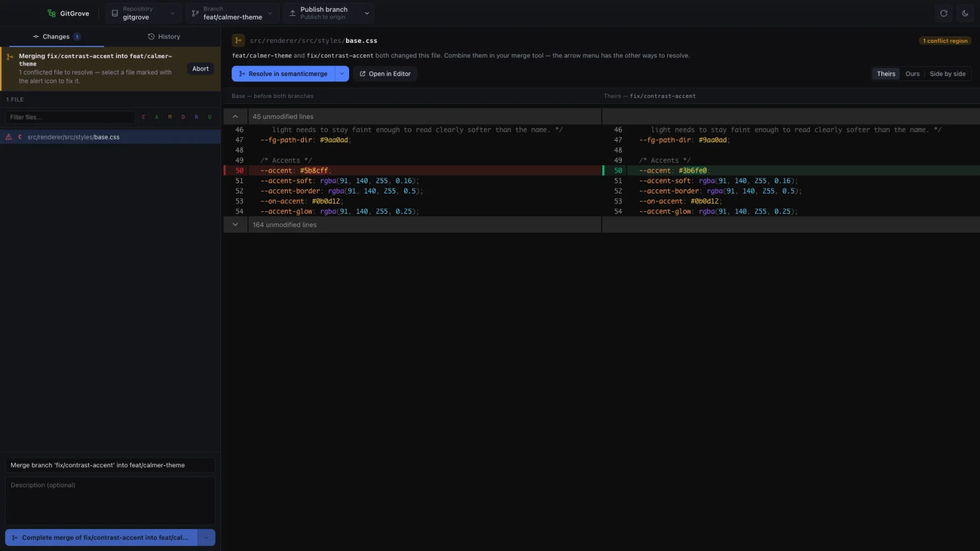Open the Repository gitgrove dropdown
980x551 pixels.
point(143,13)
